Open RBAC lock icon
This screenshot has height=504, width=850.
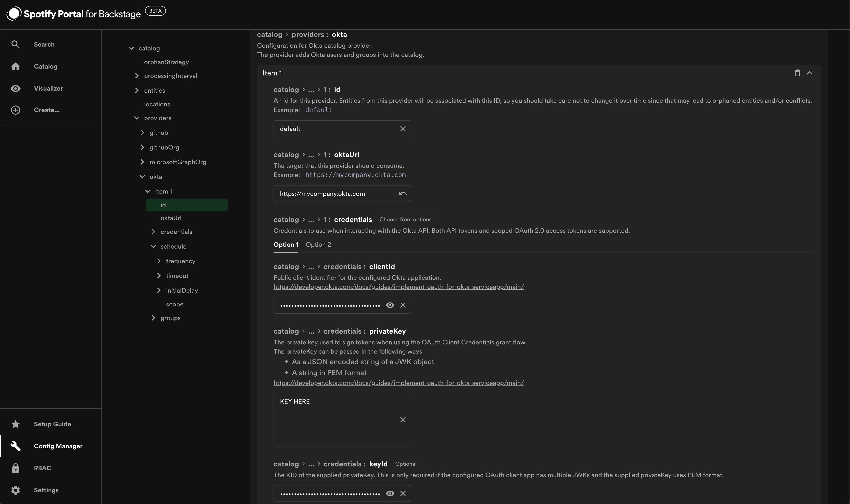click(x=15, y=468)
